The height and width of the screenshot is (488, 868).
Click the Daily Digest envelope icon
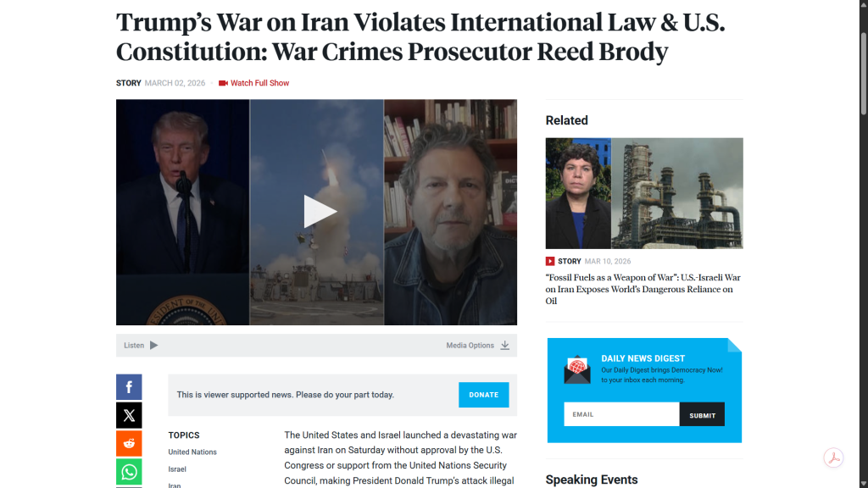click(x=576, y=369)
